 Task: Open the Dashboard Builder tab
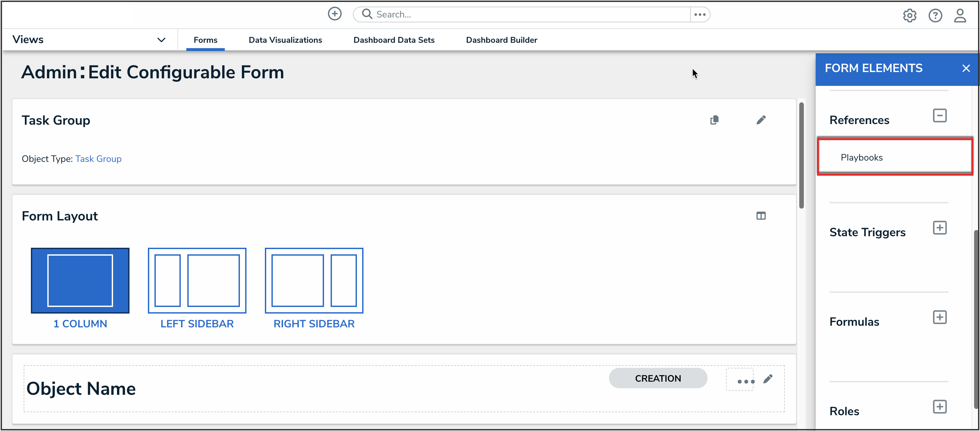(x=501, y=40)
